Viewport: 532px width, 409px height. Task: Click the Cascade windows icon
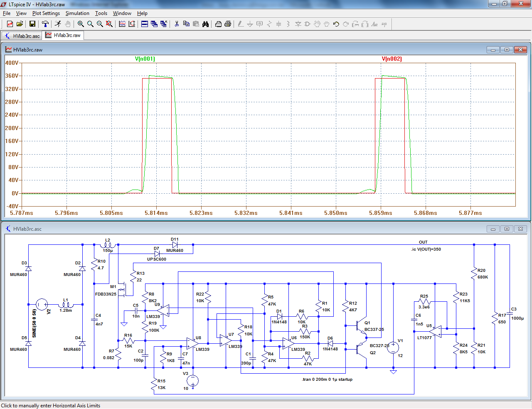pyautogui.click(x=154, y=24)
